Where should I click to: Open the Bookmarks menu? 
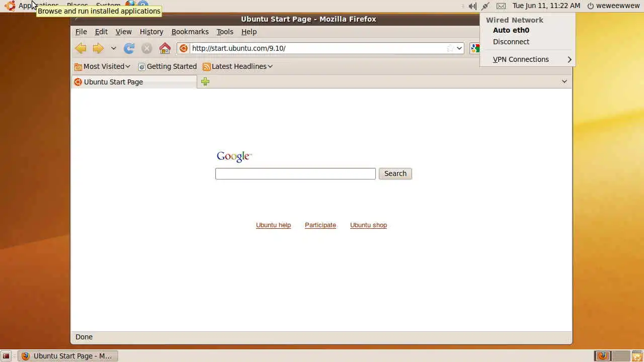tap(190, 32)
